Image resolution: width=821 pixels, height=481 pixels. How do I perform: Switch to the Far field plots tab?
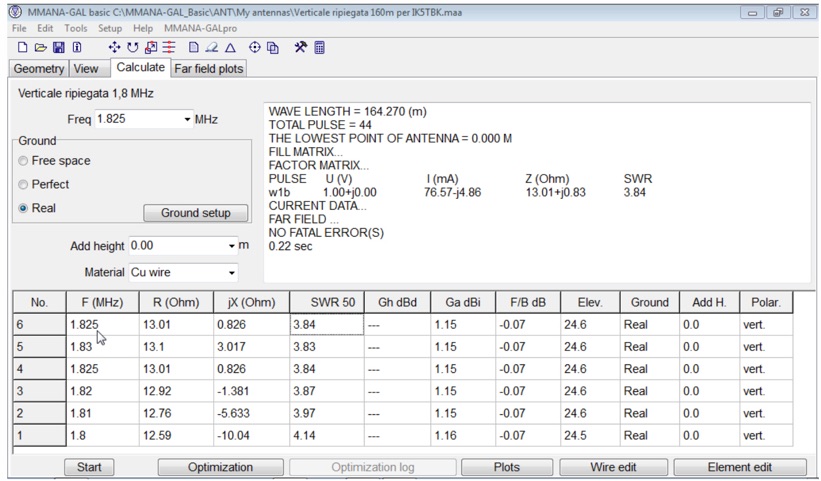[208, 69]
